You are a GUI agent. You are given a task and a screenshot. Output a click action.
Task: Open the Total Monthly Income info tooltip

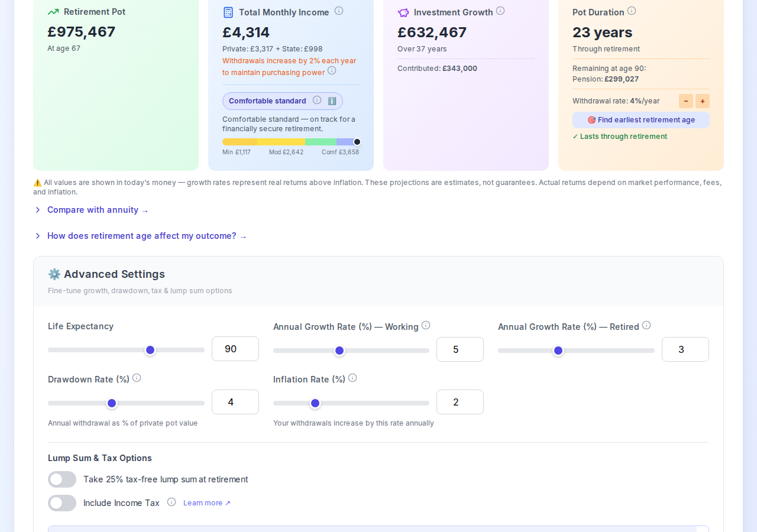click(339, 10)
